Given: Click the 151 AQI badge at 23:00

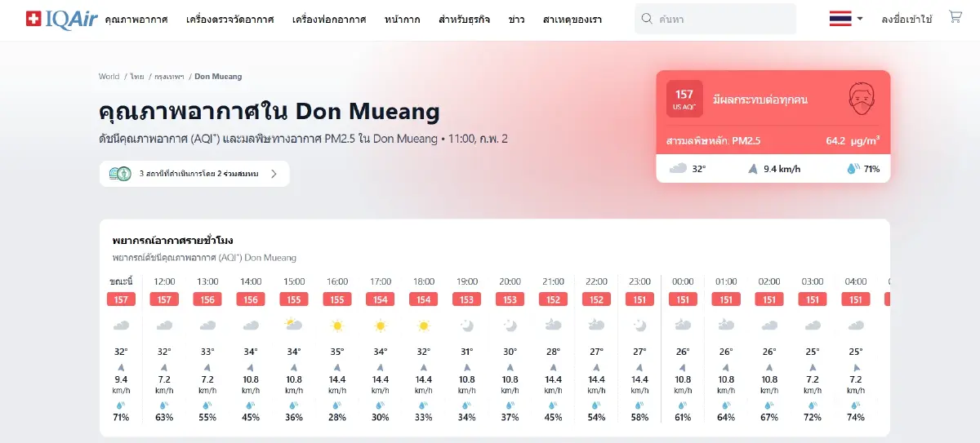Looking at the screenshot, I should tap(639, 299).
